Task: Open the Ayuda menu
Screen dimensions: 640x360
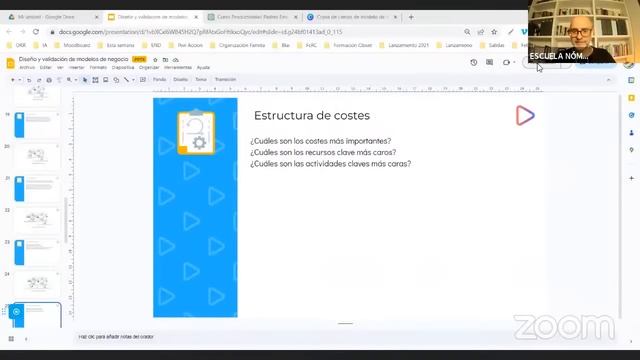Action: tap(203, 68)
